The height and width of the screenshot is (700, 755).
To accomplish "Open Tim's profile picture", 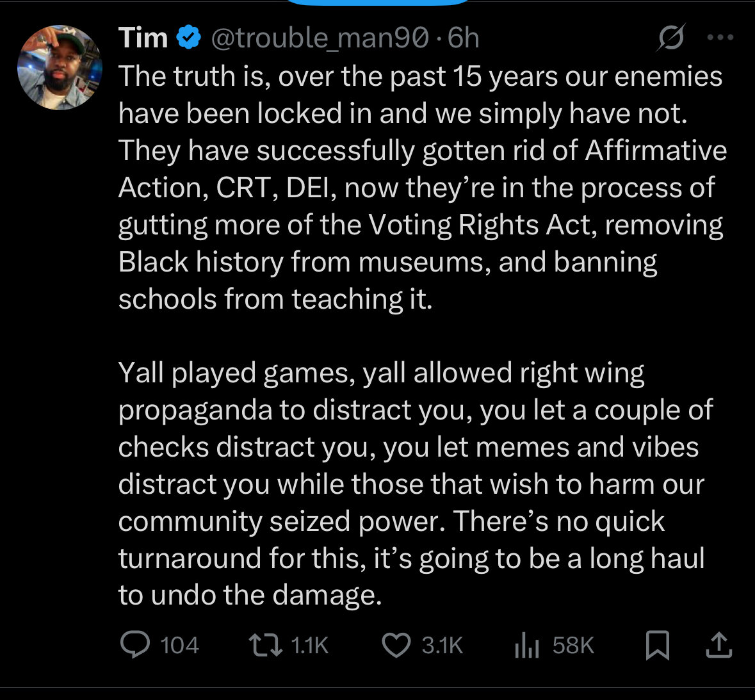I will 60,67.
